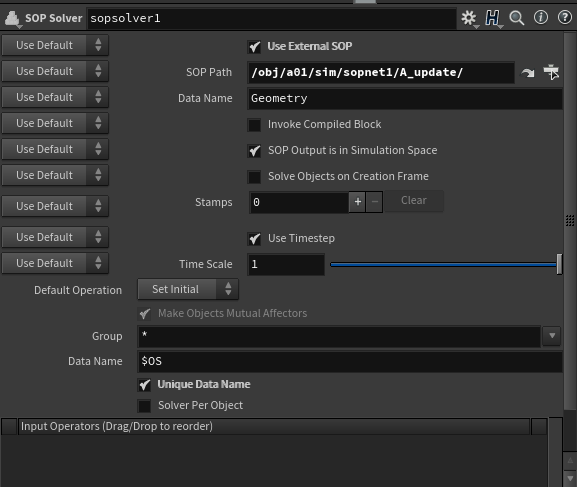This screenshot has height=487, width=577.
Task: Remove a stamp with the minus button
Action: click(375, 202)
